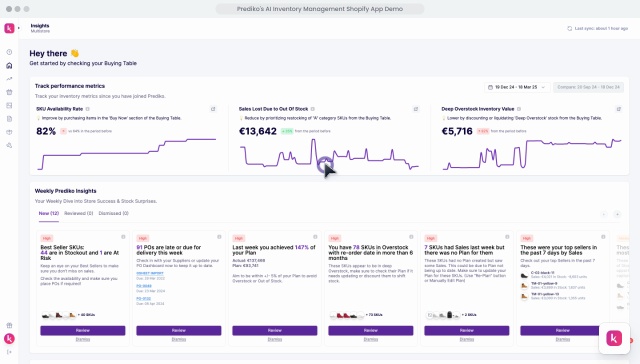Dismiss the 91 POs late insight
This screenshot has height=364, width=640.
[179, 340]
